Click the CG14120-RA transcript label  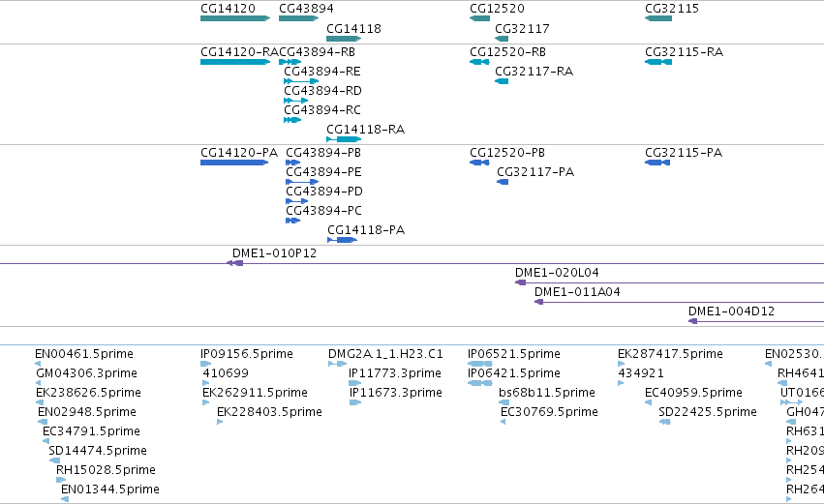click(239, 52)
